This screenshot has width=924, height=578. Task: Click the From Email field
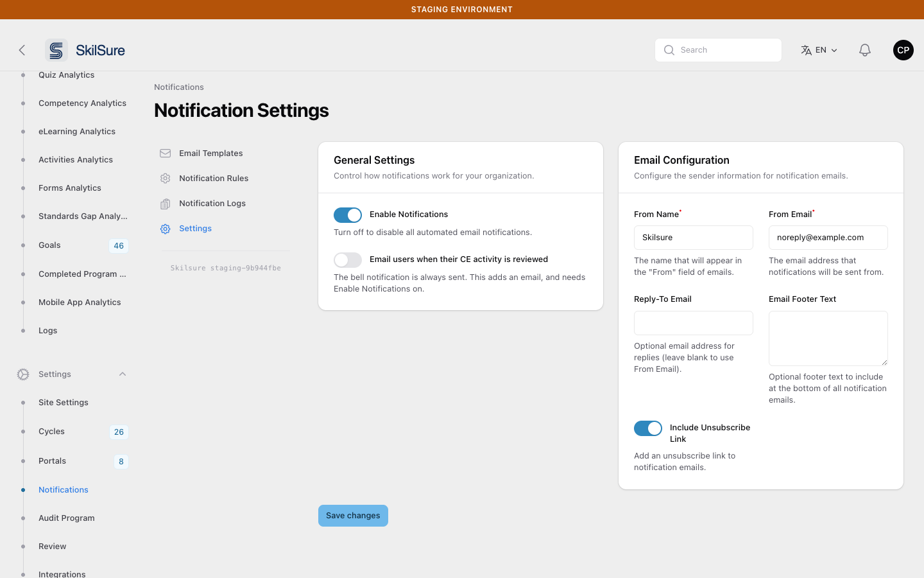[828, 238]
